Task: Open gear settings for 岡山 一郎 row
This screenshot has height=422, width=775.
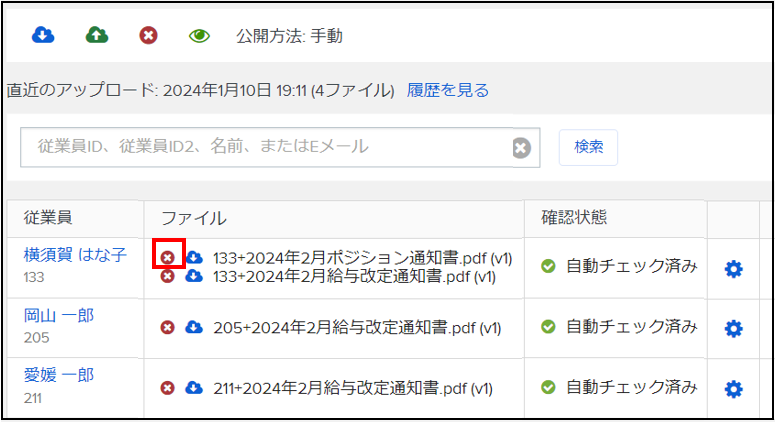Action: (x=733, y=329)
